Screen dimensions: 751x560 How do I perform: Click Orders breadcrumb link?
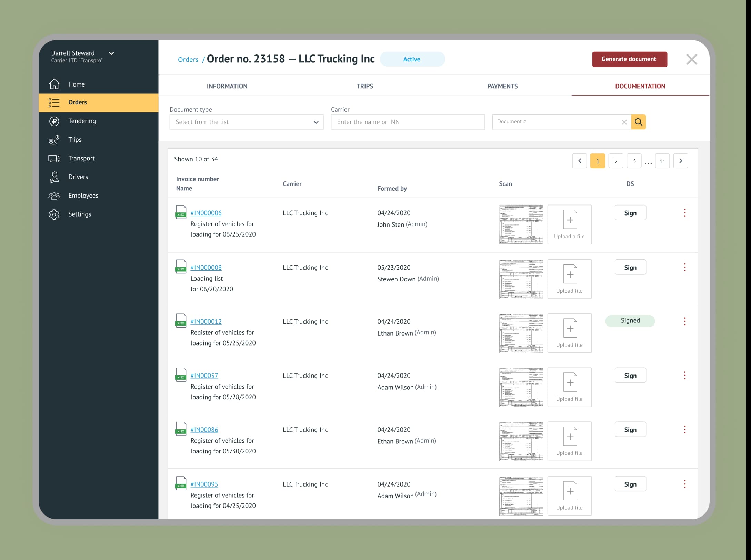[x=188, y=60]
